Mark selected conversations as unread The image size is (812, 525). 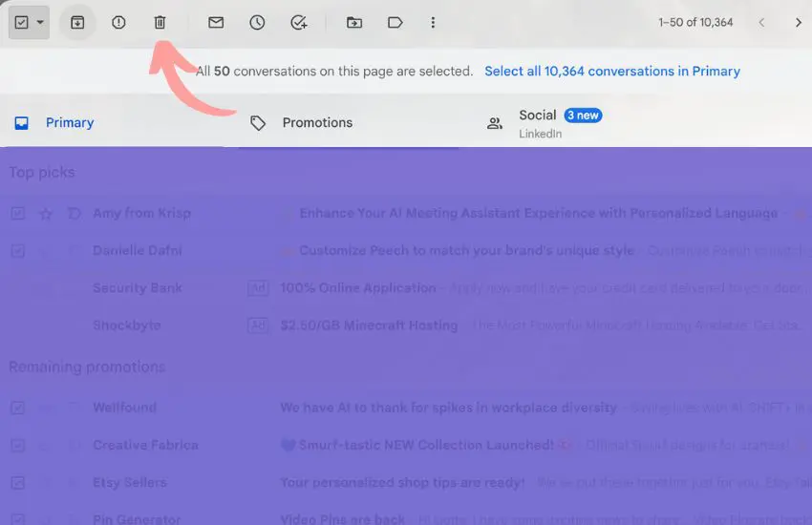[216, 22]
